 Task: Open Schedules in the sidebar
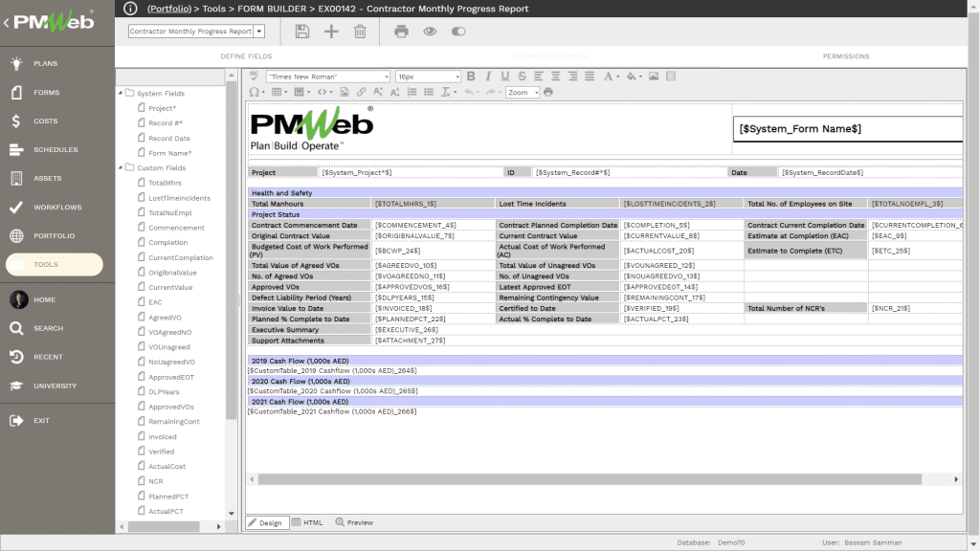click(56, 149)
